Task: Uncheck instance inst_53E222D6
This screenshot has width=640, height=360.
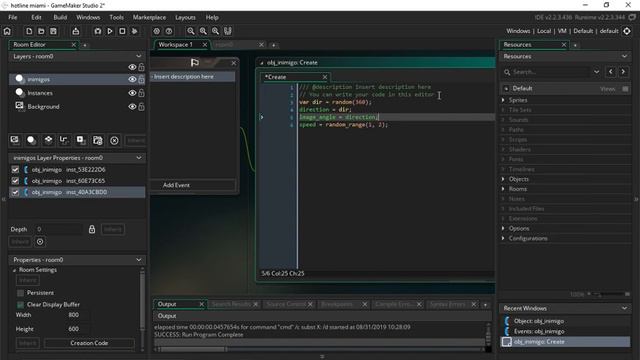Action: coord(15,169)
